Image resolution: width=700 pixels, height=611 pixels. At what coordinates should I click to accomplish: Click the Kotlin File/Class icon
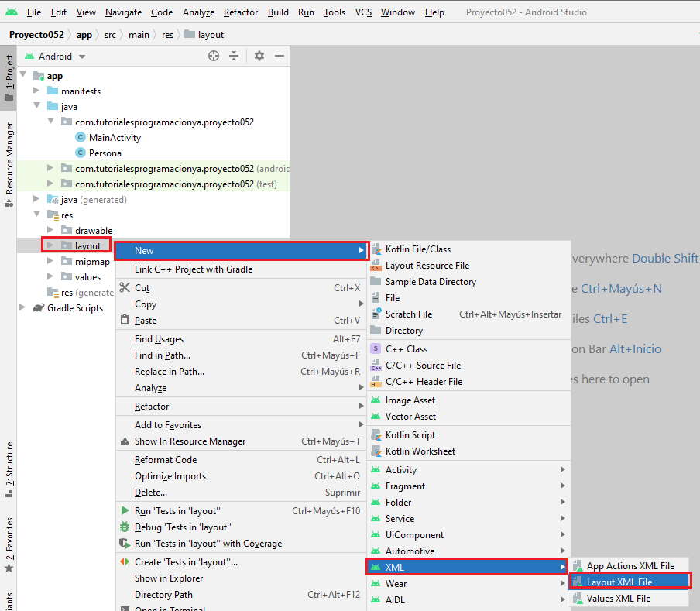point(376,249)
